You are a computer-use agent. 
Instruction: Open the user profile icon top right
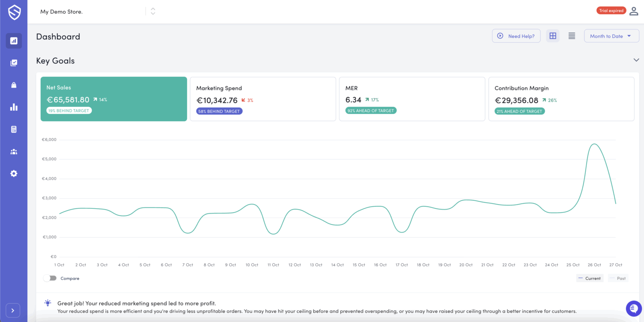(634, 11)
